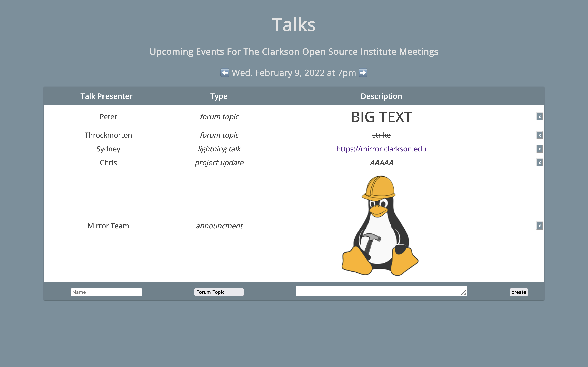Delete Peter's talk with the x button

pos(539,117)
